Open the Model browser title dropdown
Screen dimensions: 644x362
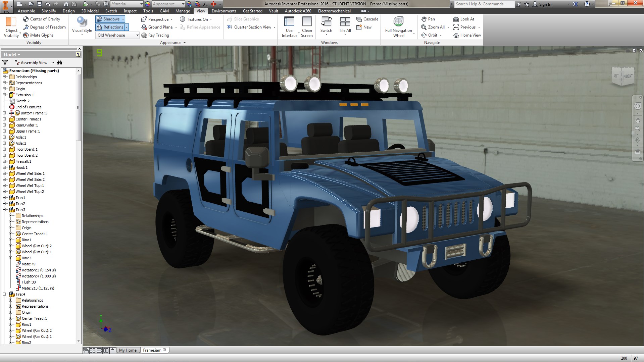(12, 55)
